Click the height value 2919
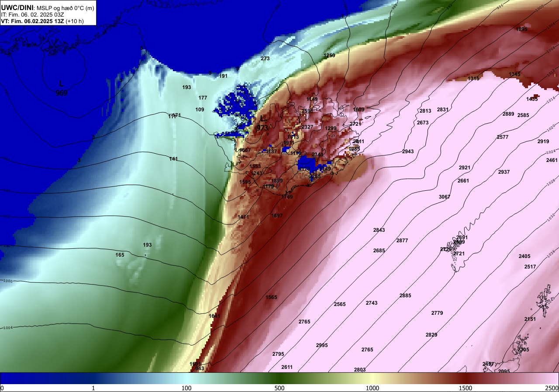The width and height of the screenshot is (559, 392). pyautogui.click(x=543, y=141)
